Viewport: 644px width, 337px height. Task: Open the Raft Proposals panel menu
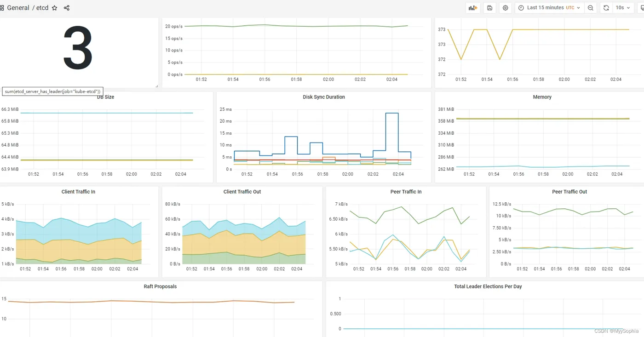[x=160, y=286]
